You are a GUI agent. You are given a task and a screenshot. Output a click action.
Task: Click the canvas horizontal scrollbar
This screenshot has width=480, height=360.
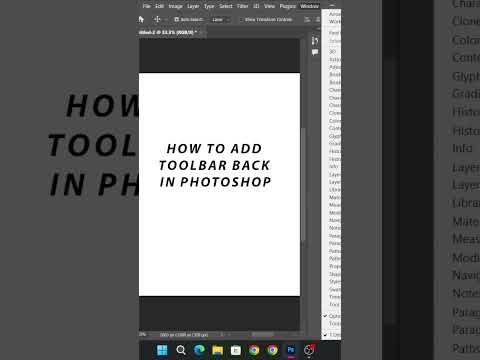coord(262,334)
